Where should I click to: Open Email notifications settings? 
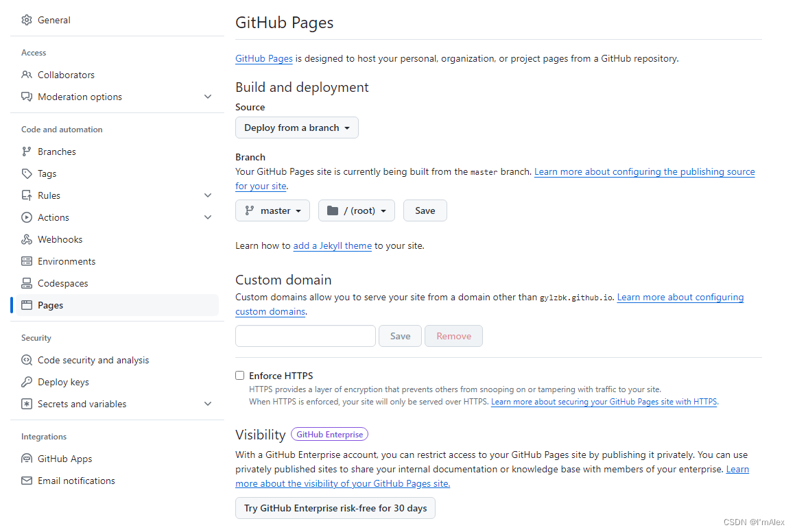117,481
